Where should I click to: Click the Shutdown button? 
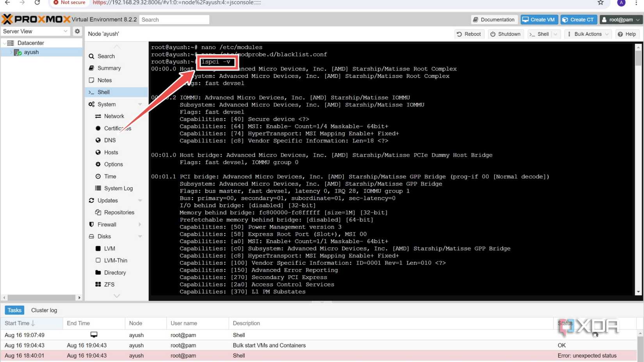coord(505,34)
